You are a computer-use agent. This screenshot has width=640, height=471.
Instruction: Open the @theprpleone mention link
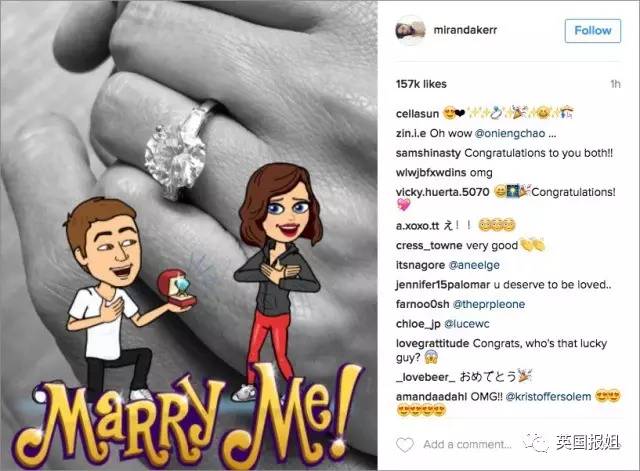coord(489,304)
